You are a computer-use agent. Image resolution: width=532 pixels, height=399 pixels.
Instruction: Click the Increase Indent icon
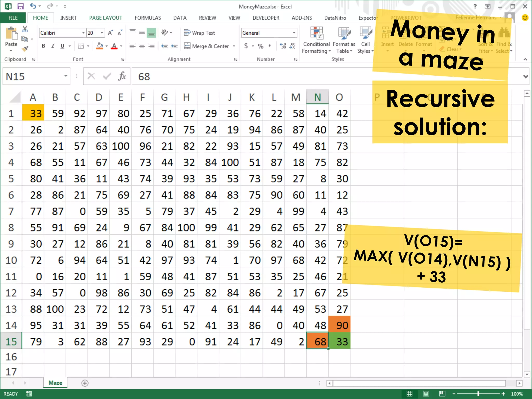174,46
